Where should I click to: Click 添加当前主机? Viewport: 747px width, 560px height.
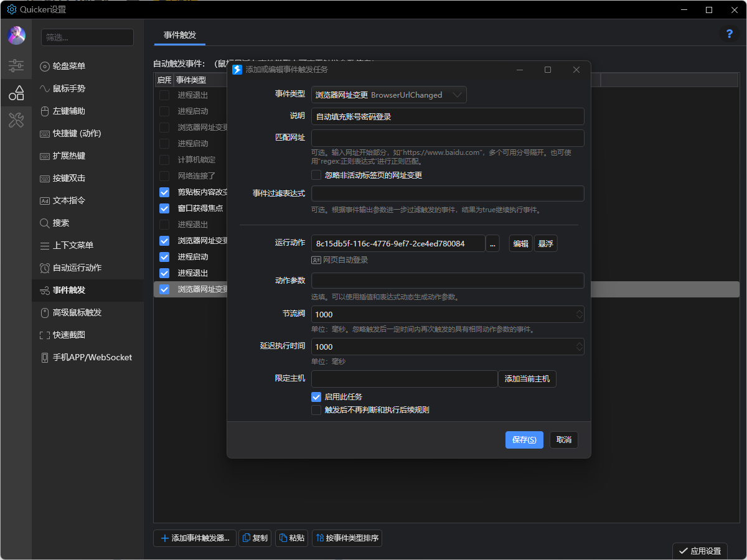click(527, 379)
